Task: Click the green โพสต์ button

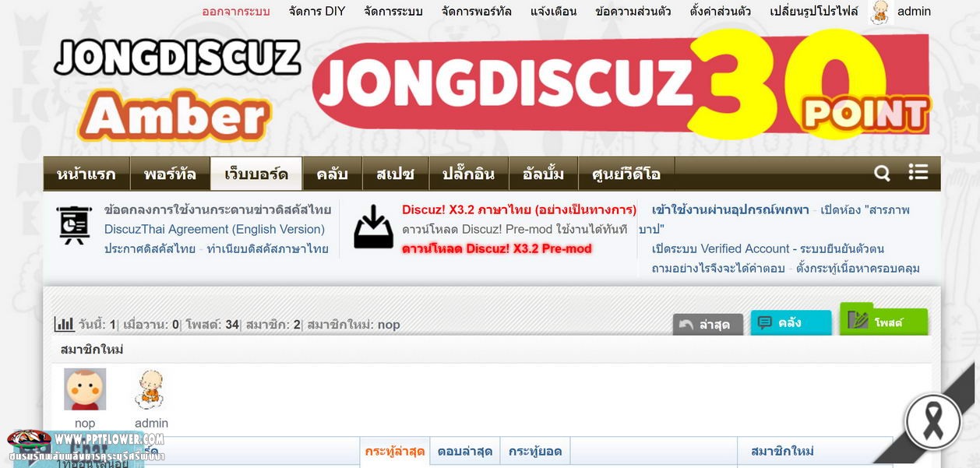Action: pos(883,319)
